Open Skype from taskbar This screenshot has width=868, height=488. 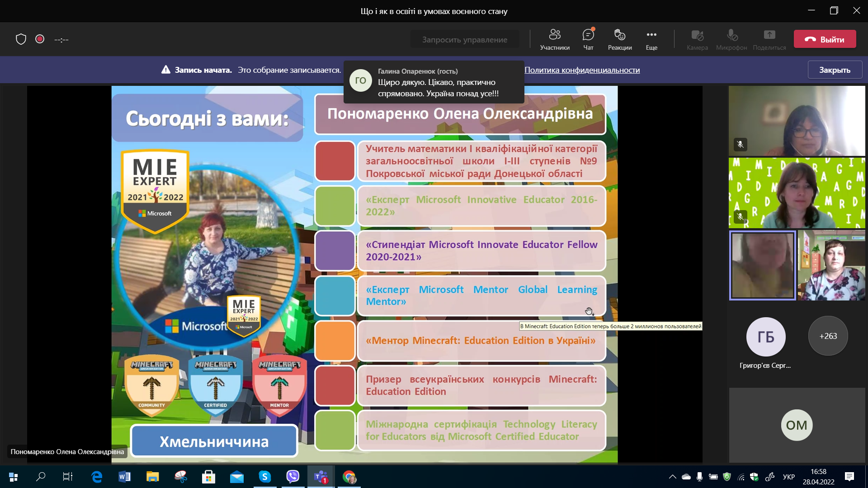pos(264,477)
